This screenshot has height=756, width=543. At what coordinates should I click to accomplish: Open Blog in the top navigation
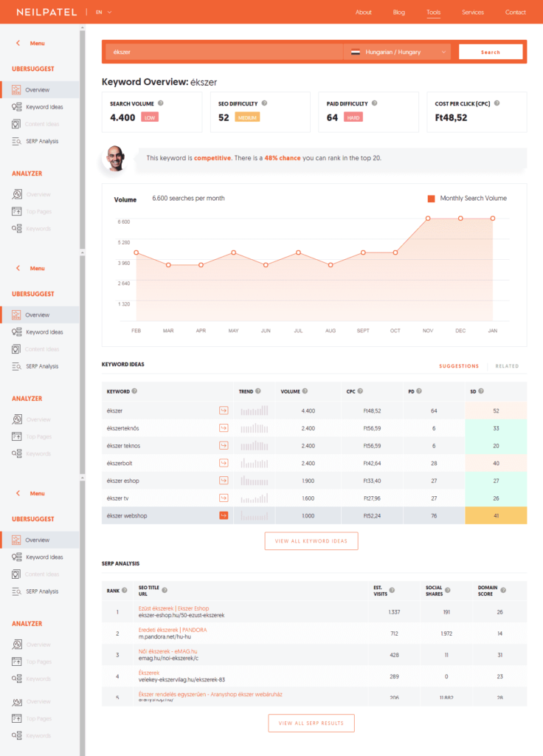coord(399,12)
